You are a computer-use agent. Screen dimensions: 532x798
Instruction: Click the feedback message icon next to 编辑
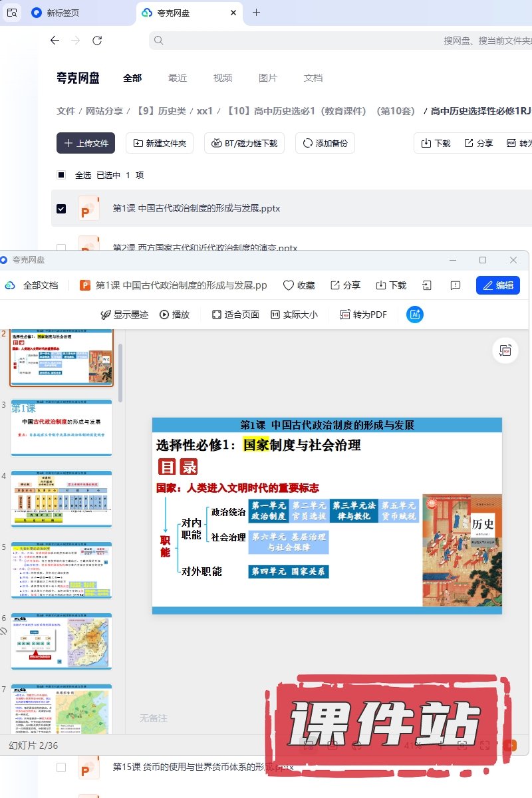[456, 285]
